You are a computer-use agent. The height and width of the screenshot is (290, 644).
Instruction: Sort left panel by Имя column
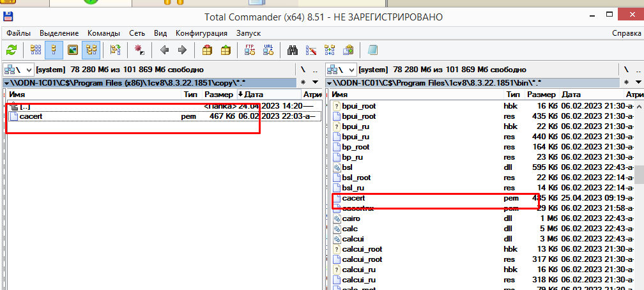click(x=95, y=95)
